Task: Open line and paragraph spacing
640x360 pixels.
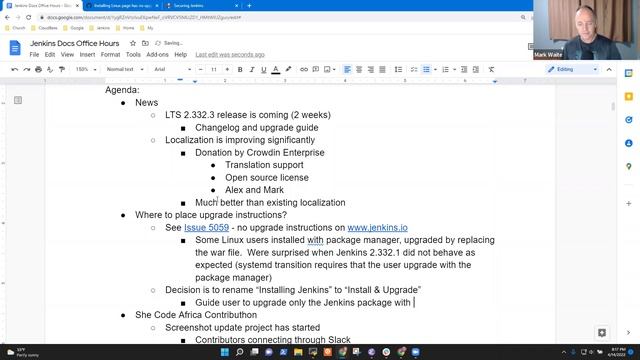Action: [x=398, y=69]
